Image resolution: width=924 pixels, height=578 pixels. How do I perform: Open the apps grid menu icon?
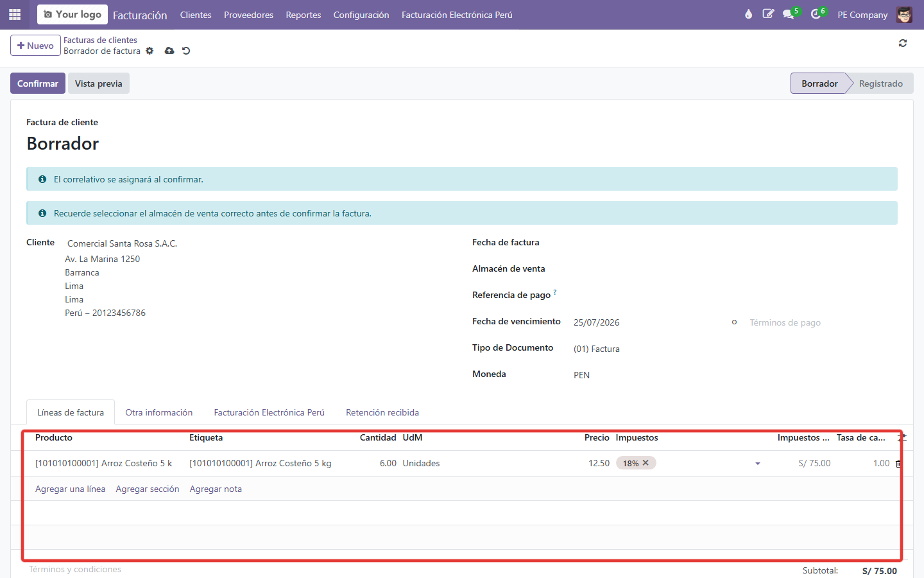click(15, 14)
